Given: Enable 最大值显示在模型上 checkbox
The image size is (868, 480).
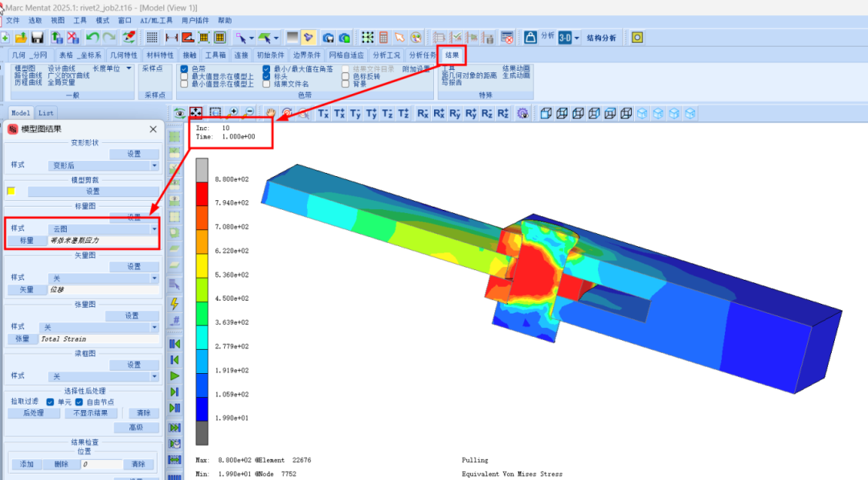Looking at the screenshot, I should click(184, 76).
